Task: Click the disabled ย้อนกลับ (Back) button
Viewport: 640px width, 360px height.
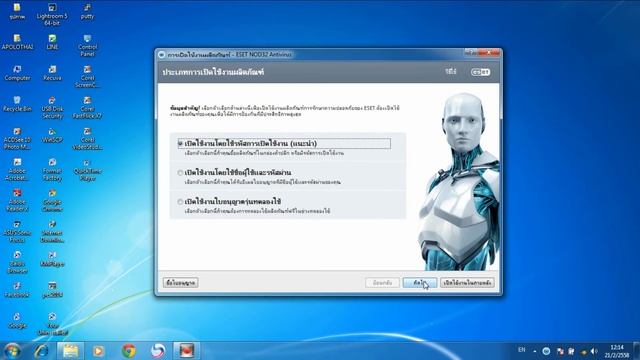Action: coord(382,283)
